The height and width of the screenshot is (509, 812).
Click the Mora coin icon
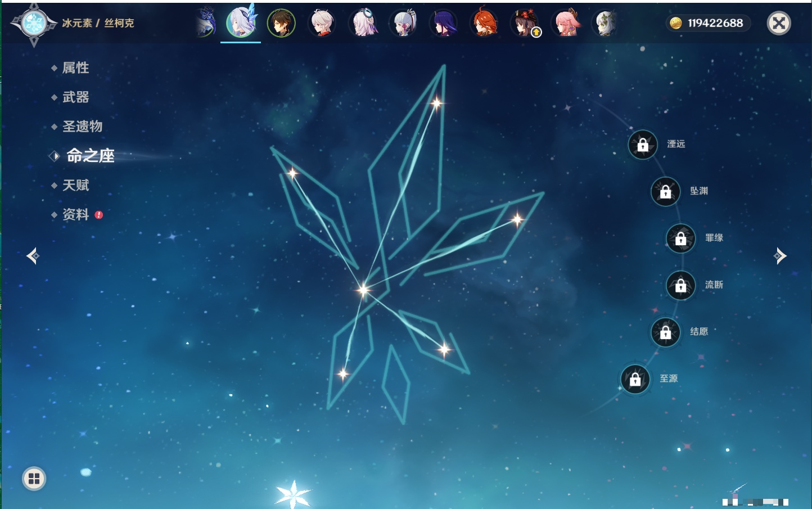coord(676,23)
